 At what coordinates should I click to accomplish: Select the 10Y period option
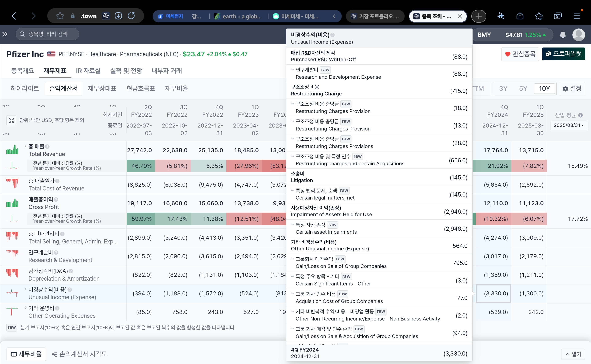[544, 89]
